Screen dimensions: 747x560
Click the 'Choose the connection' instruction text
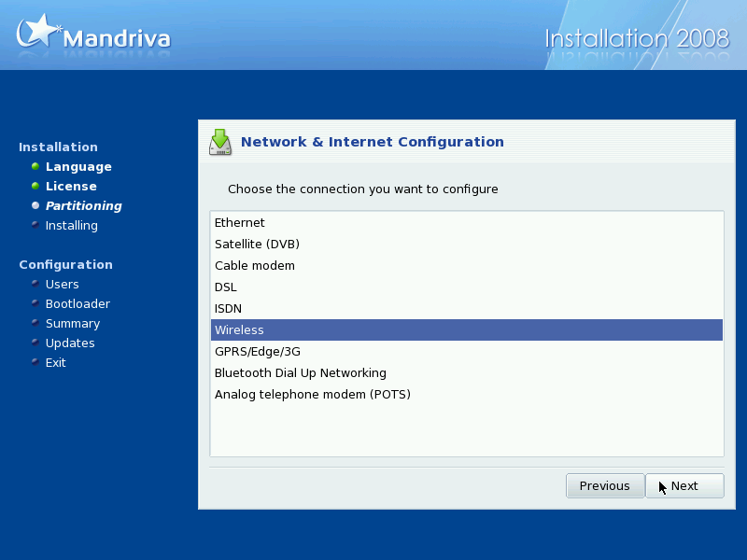[362, 189]
